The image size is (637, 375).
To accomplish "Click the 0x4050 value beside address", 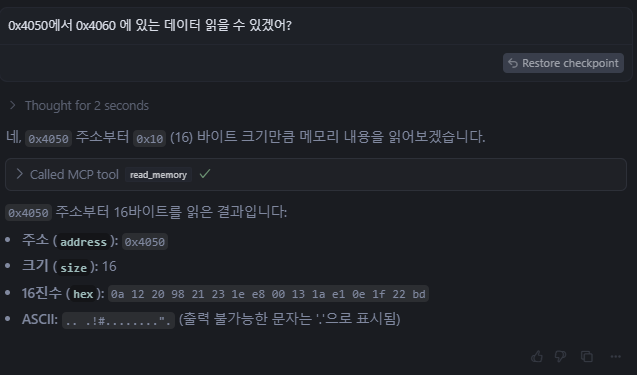I will click(x=145, y=242).
